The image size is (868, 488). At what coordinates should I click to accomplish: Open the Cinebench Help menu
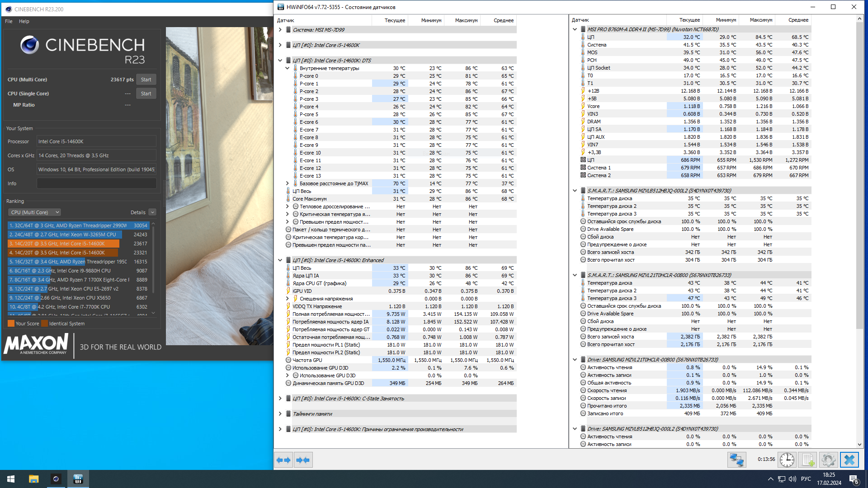[x=24, y=21]
